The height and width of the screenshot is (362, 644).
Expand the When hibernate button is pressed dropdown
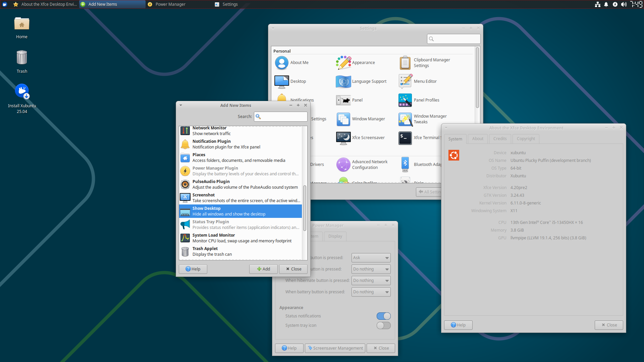point(371,280)
